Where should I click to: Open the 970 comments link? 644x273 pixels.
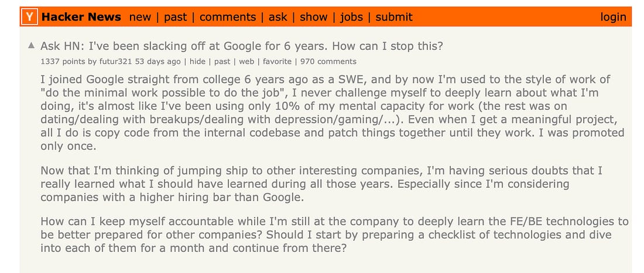pos(328,61)
